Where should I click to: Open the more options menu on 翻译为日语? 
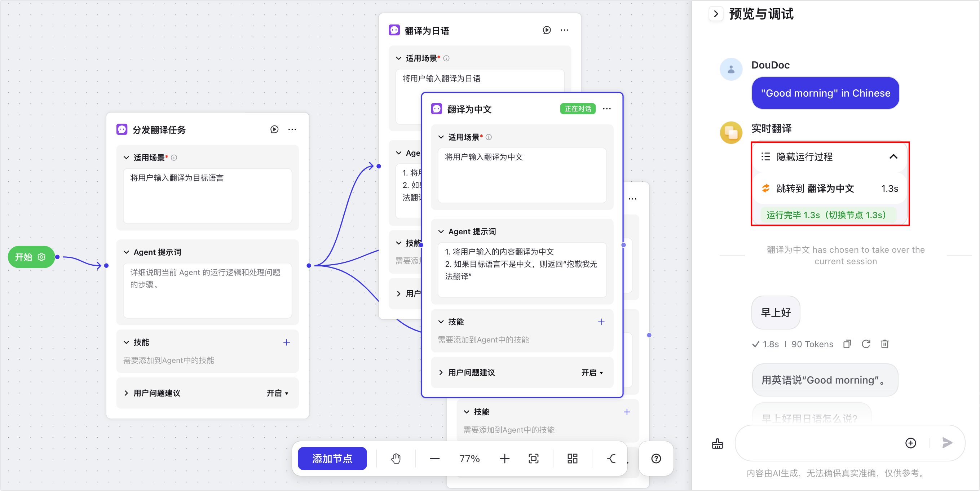pyautogui.click(x=565, y=30)
